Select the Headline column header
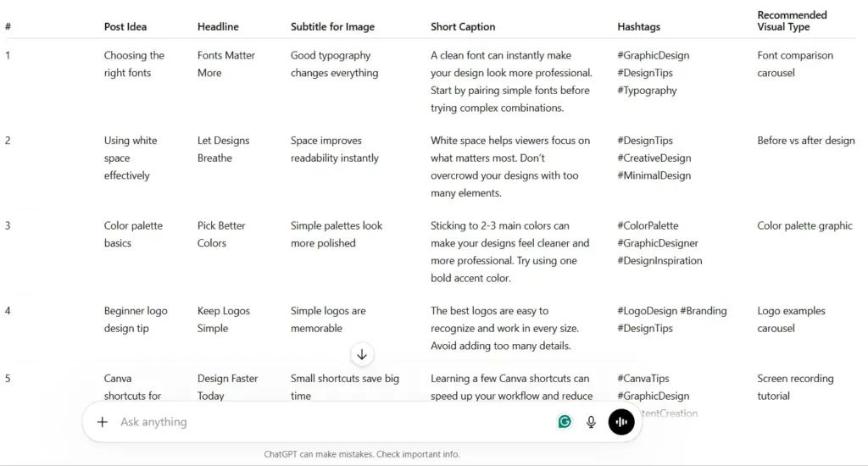Screen dimensions: 868x466 tap(218, 26)
